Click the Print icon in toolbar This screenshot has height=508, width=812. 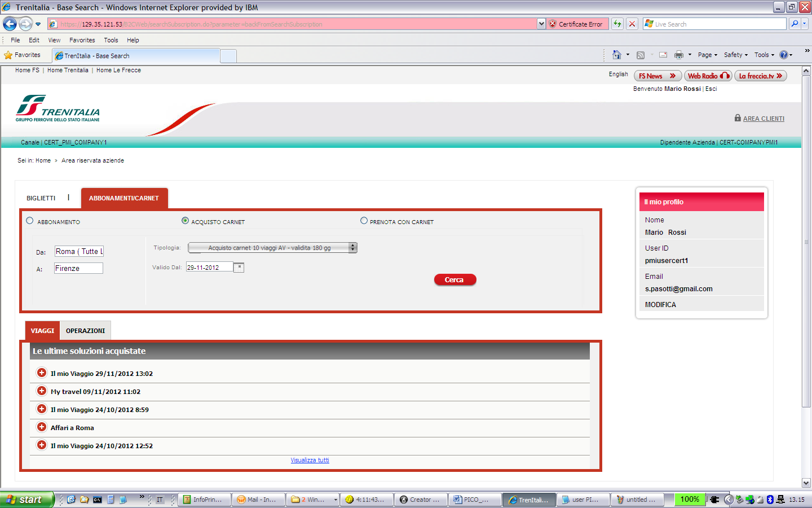coord(679,55)
